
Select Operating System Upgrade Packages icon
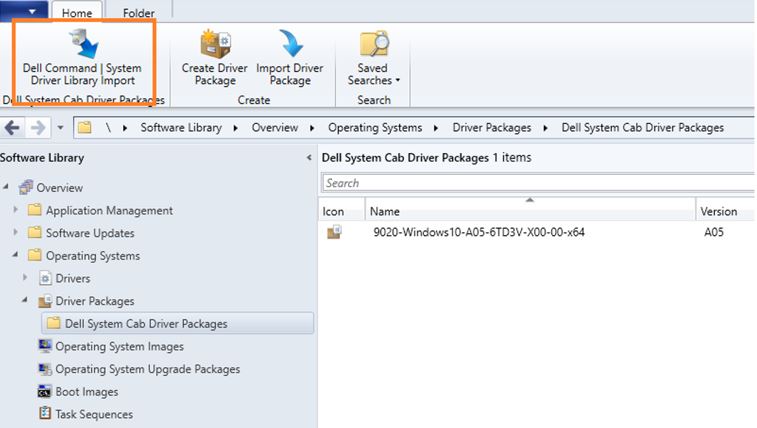45,368
